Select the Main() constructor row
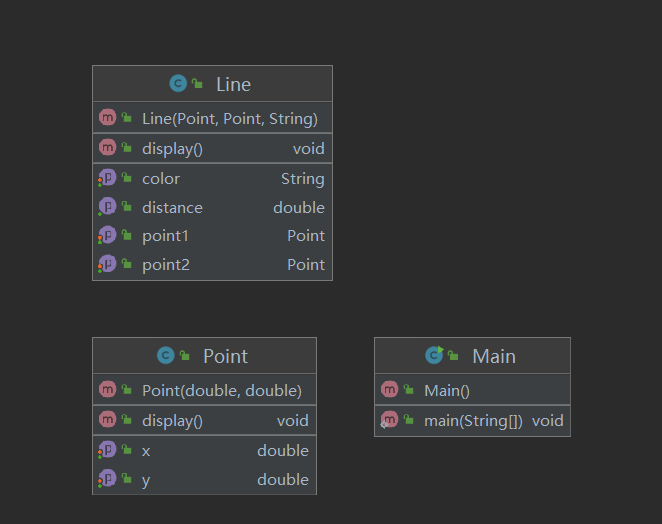The width and height of the screenshot is (662, 524). point(446,390)
